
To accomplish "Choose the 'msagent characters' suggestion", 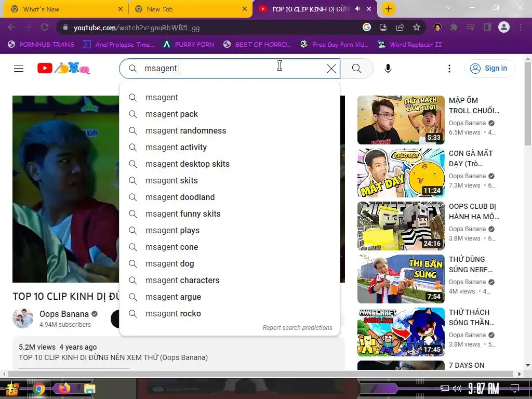I will point(229,280).
